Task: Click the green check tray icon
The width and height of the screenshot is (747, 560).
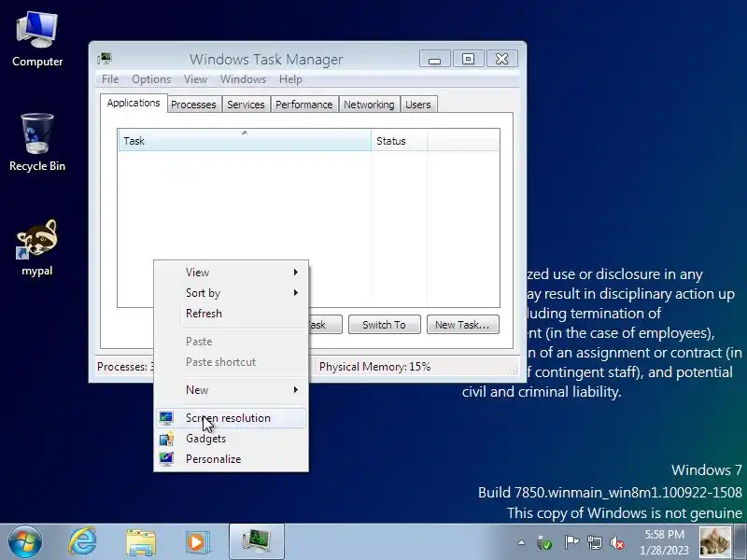Action: click(x=544, y=542)
